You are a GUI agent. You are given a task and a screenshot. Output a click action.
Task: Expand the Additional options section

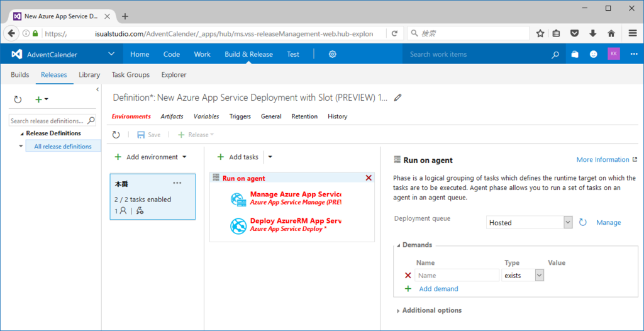click(398, 311)
